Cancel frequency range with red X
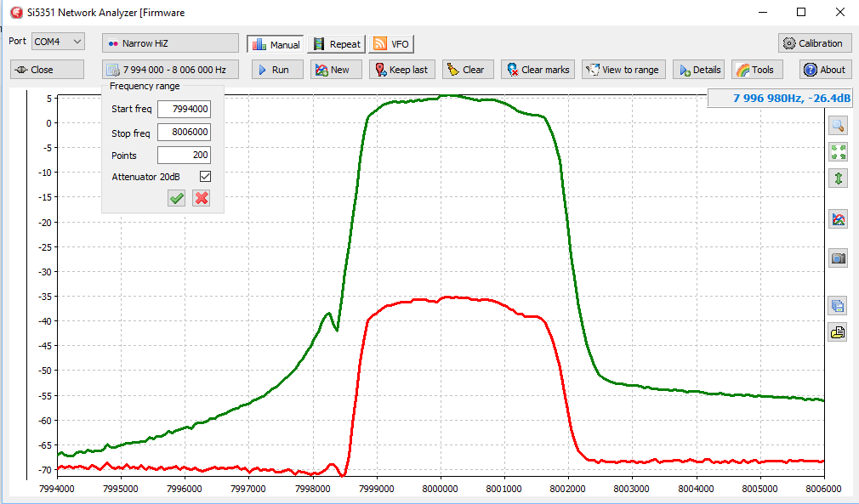859x504 pixels. (202, 198)
